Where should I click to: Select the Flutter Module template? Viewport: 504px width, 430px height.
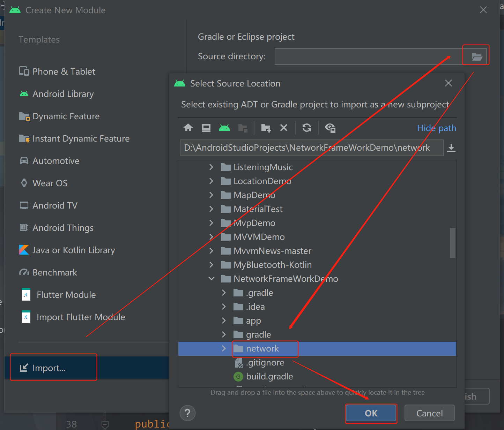[58, 295]
